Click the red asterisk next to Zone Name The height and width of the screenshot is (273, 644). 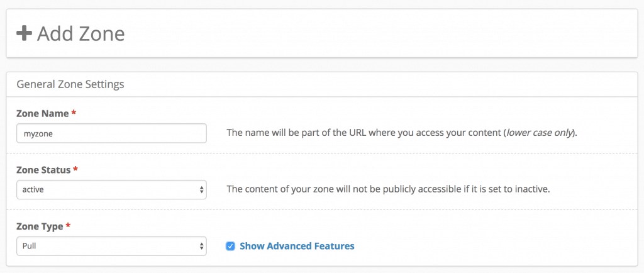pyautogui.click(x=74, y=113)
